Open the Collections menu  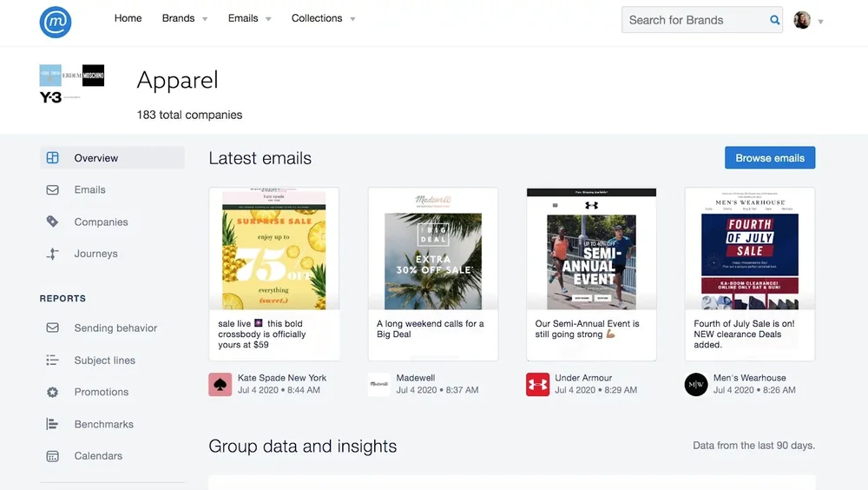[317, 18]
